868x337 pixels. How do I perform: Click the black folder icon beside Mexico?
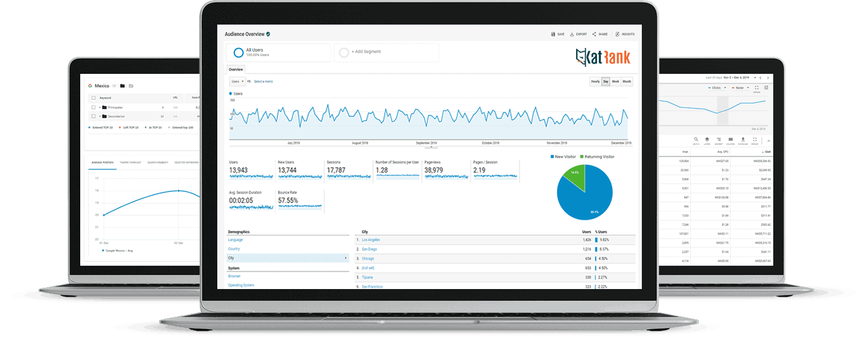pos(123,86)
